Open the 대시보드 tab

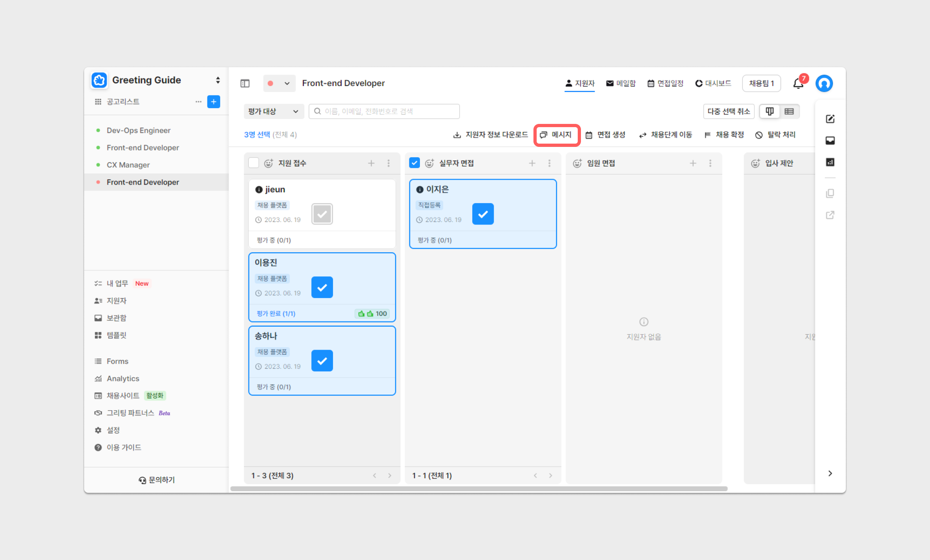point(713,83)
